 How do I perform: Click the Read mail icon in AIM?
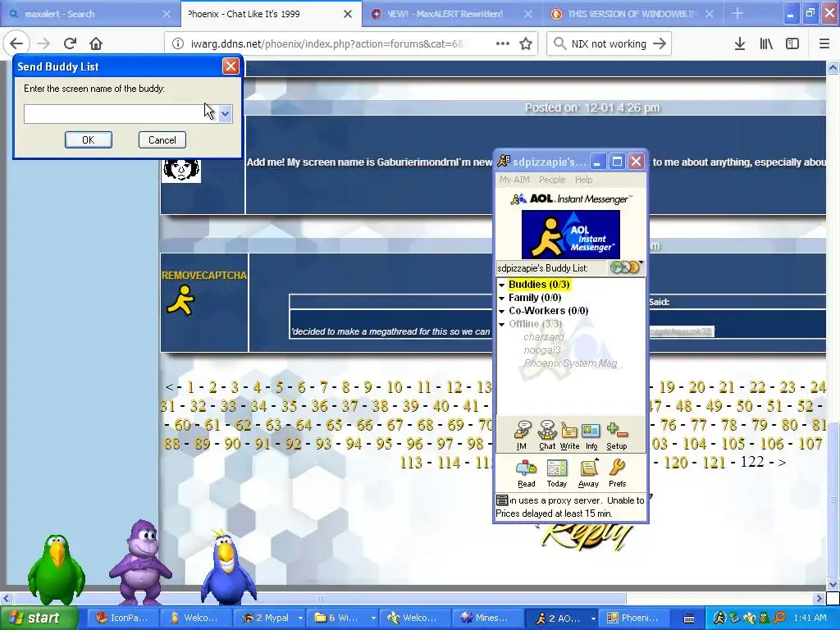(526, 472)
